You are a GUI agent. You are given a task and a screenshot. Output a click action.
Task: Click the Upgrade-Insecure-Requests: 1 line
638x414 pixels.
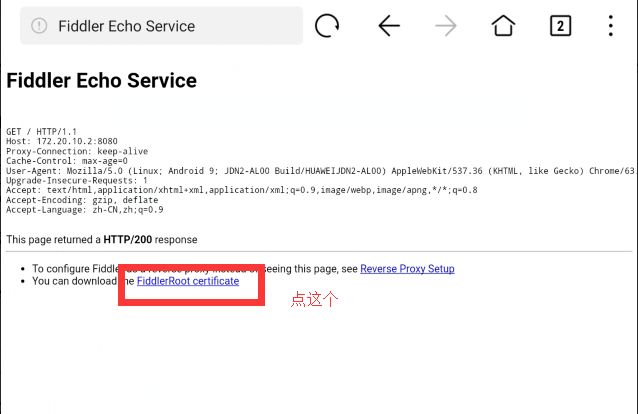click(x=76, y=180)
